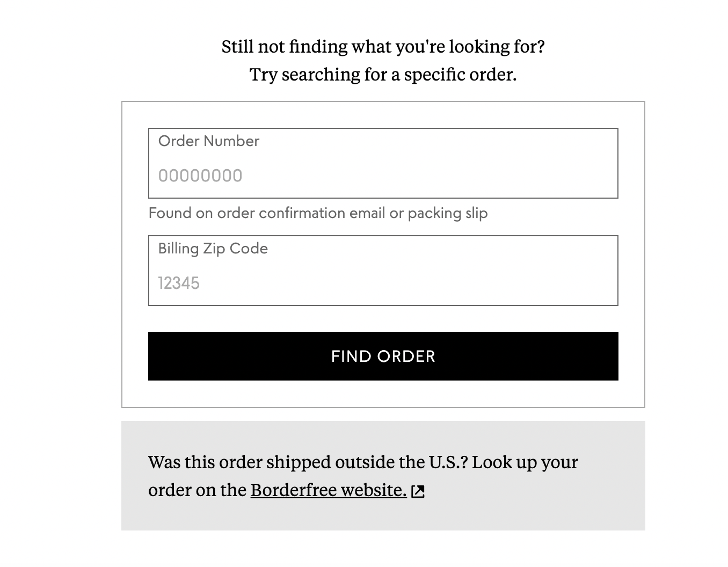Screen dimensions: 728x567
Task: Click the external link icon beside Borderfree website
Action: (418, 491)
